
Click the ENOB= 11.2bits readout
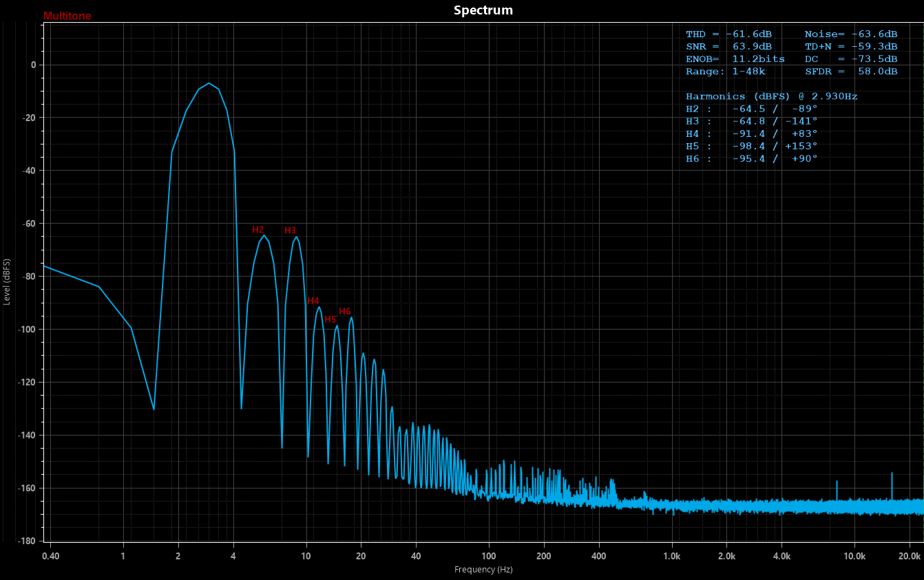pyautogui.click(x=735, y=59)
